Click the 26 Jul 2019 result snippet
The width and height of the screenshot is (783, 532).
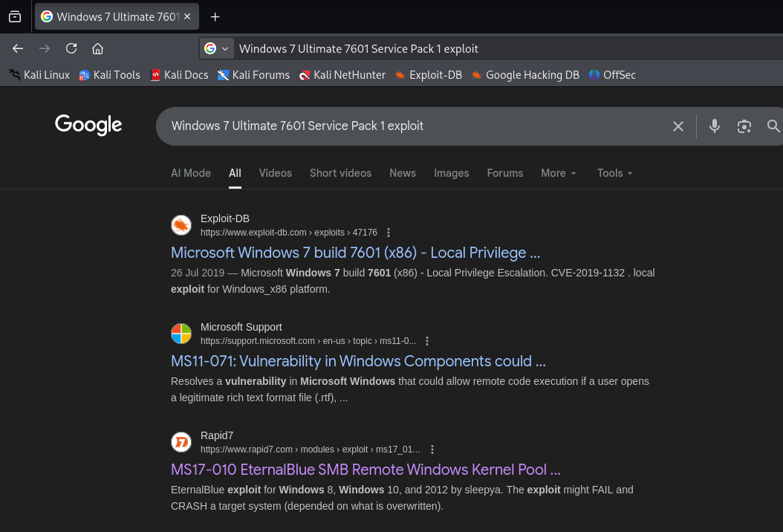pos(412,281)
